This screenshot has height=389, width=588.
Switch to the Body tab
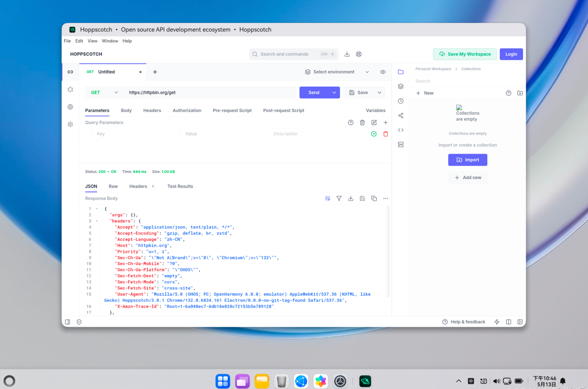(x=126, y=111)
